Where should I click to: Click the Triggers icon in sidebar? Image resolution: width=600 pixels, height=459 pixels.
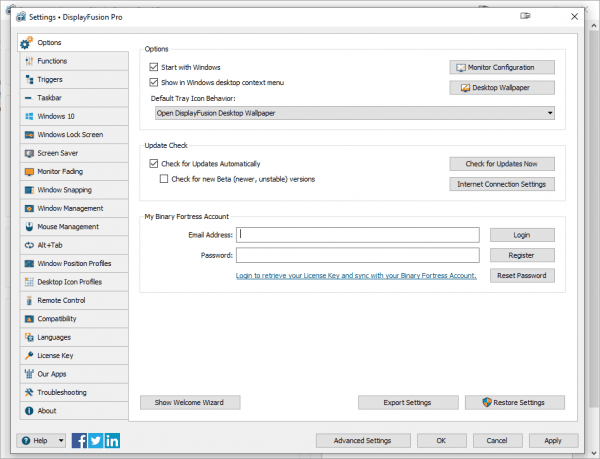coord(29,80)
